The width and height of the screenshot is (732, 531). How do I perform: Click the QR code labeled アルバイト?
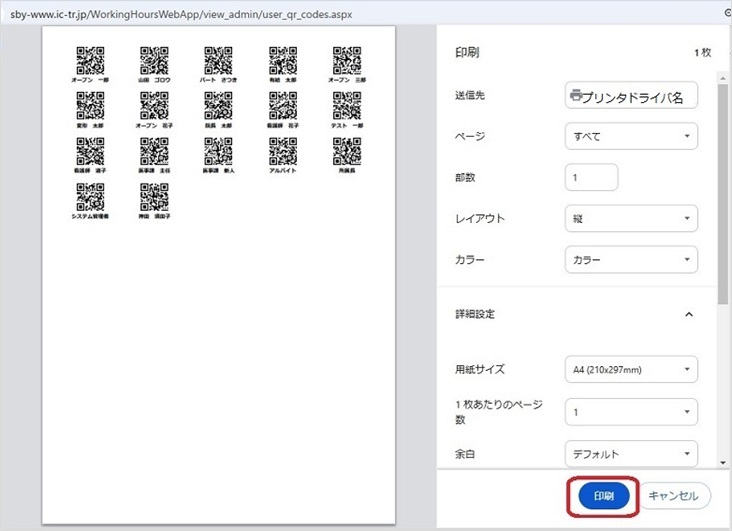point(283,151)
